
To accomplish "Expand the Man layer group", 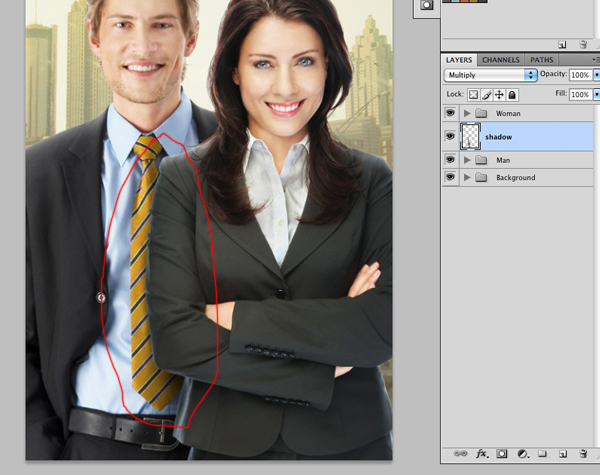I will click(x=467, y=160).
